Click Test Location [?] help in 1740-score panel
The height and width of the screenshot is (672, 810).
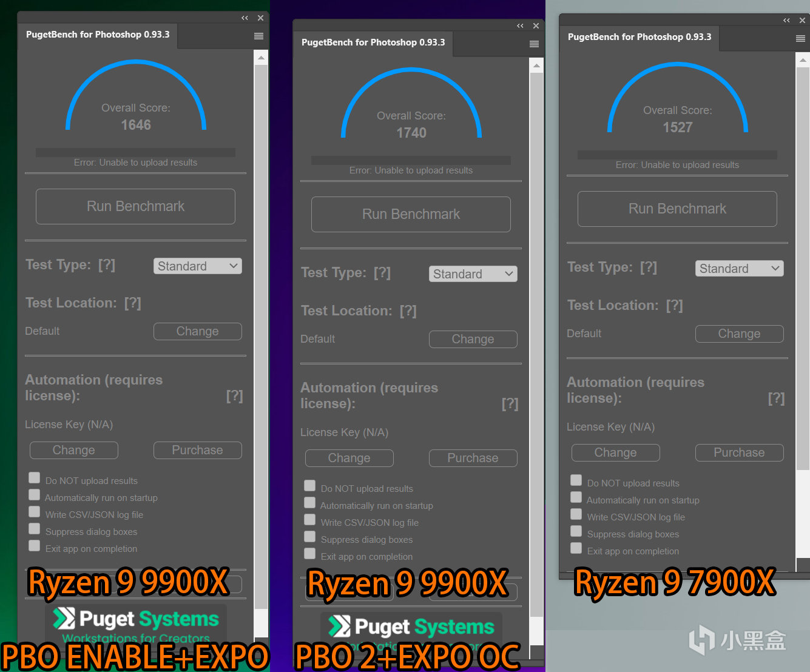click(408, 311)
